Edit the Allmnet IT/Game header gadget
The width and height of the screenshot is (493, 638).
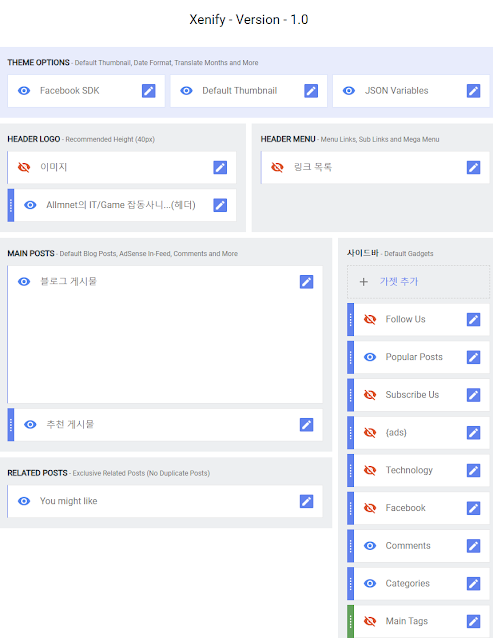coord(220,205)
